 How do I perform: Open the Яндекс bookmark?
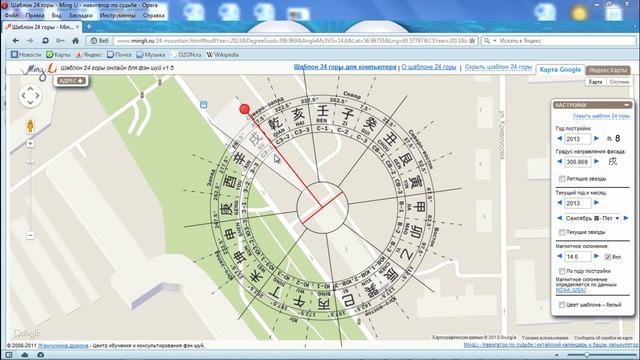89,54
